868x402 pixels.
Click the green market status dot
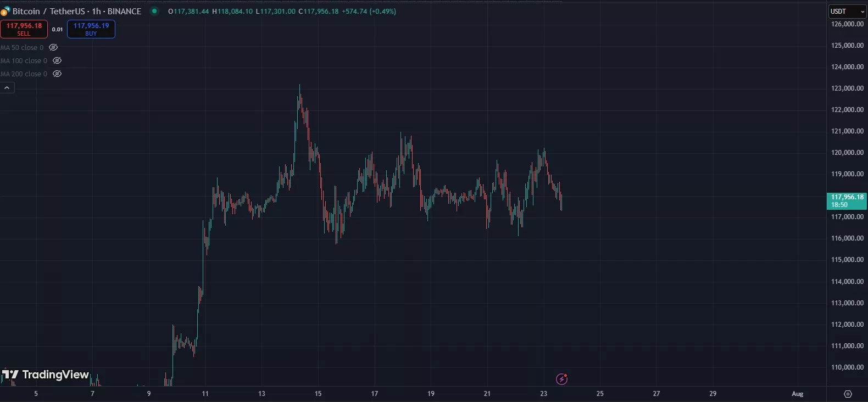coord(154,11)
